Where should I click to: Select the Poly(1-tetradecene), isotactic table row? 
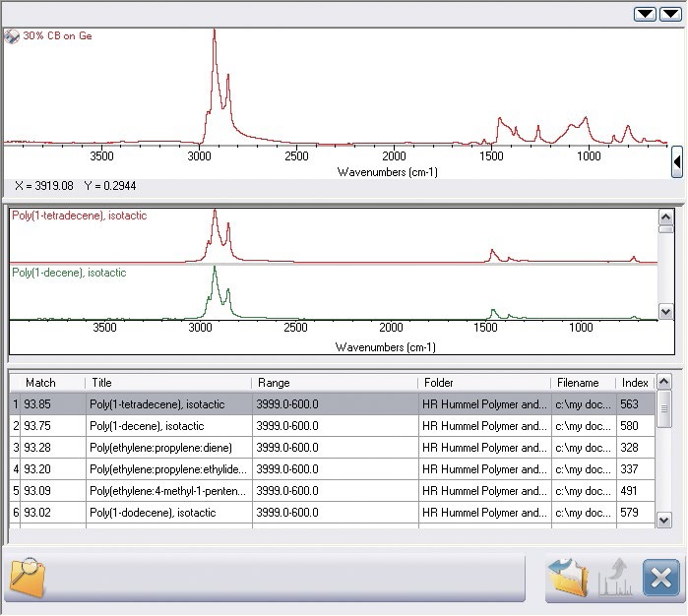(x=332, y=404)
